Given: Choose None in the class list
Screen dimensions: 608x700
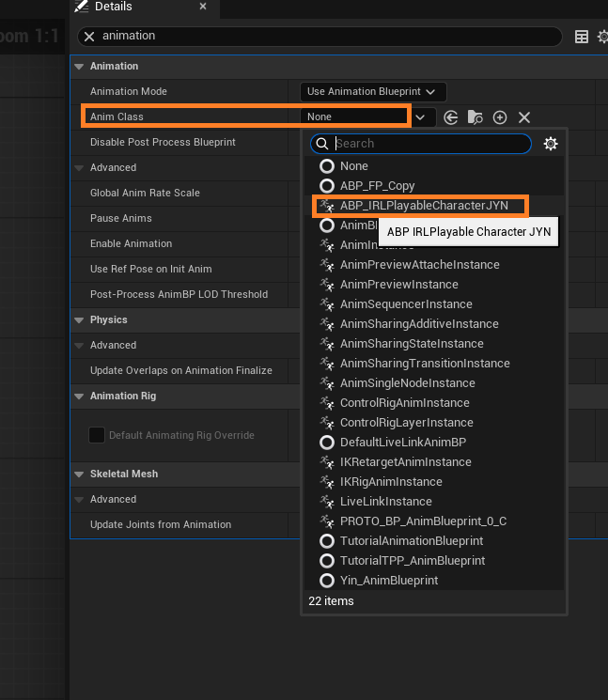Looking at the screenshot, I should [x=354, y=166].
